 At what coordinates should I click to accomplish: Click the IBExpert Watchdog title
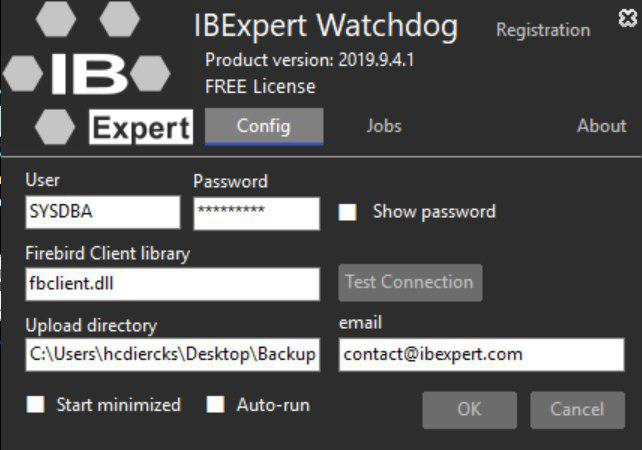326,26
